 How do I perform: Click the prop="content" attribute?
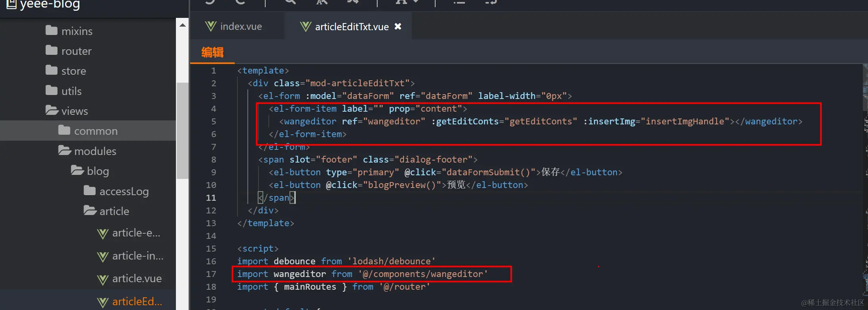[x=425, y=109]
